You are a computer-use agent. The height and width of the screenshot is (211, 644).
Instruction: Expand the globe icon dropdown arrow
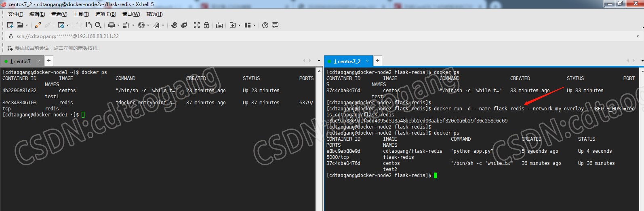click(x=148, y=25)
